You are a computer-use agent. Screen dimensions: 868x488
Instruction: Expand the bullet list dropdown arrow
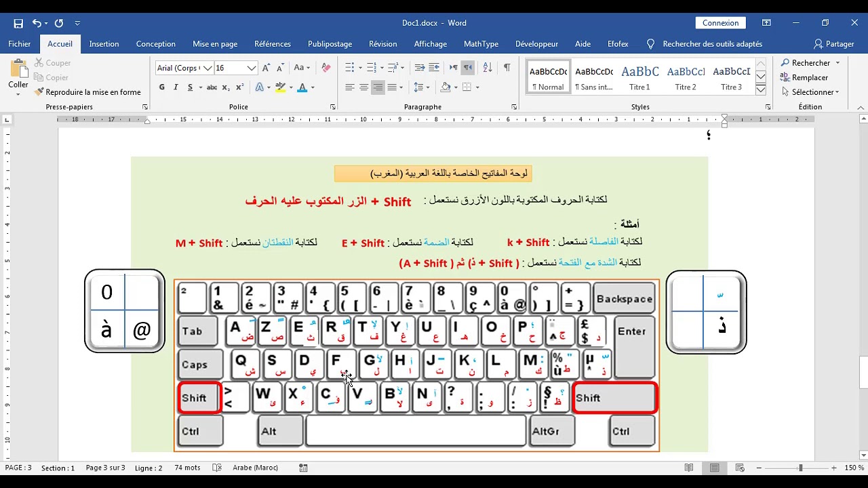coord(361,68)
